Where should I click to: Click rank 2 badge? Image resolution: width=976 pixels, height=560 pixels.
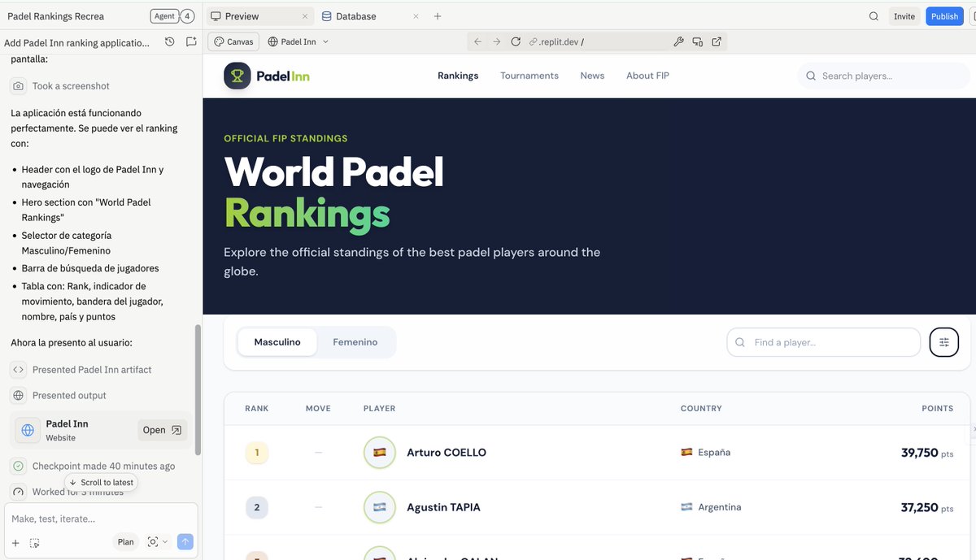pos(257,507)
